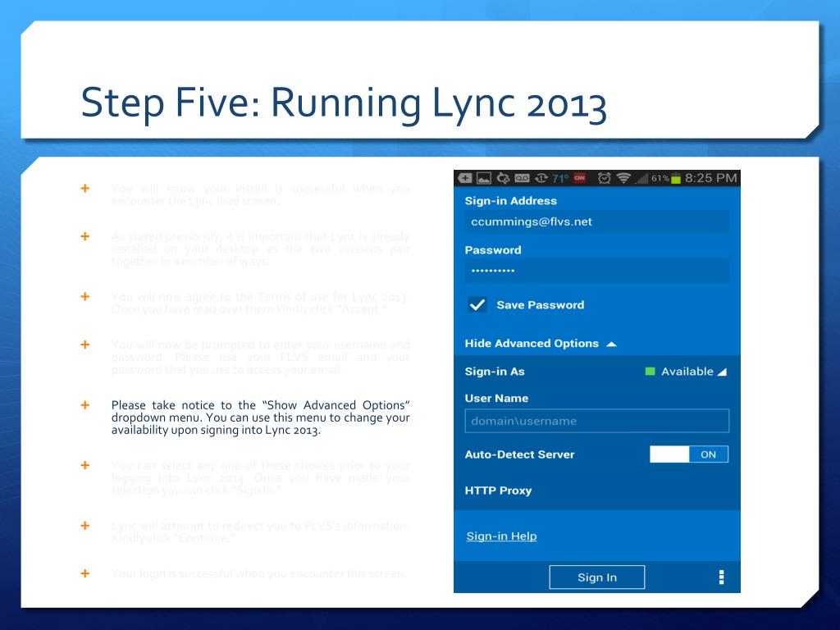Tap the sync alert icon with exclamation
The height and width of the screenshot is (630, 840).
tap(541, 178)
